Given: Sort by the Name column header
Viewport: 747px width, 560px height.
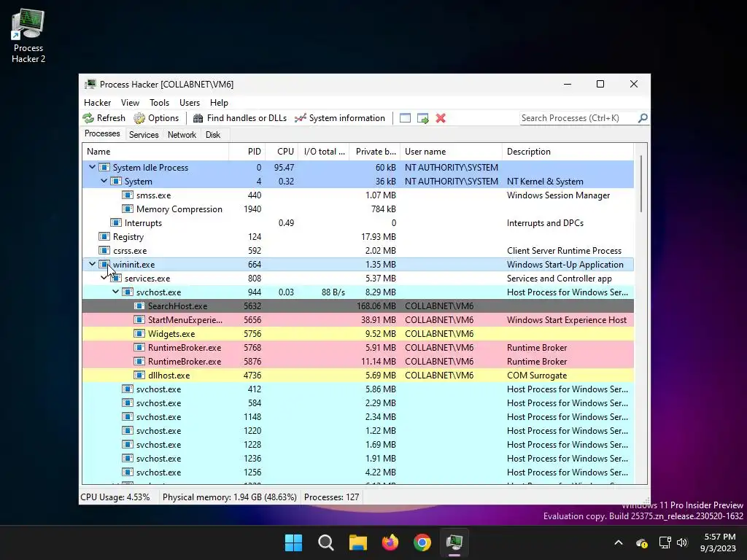Looking at the screenshot, I should tap(155, 152).
